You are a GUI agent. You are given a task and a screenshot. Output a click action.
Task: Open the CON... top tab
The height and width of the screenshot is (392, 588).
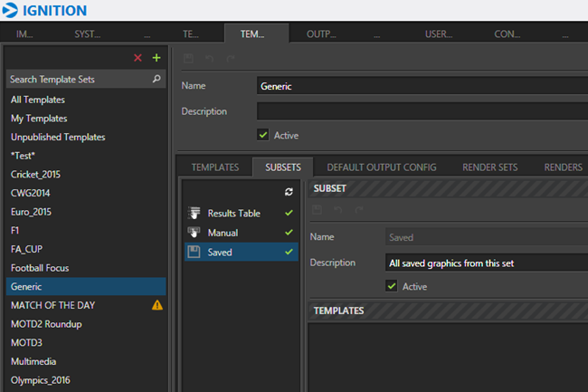click(507, 34)
